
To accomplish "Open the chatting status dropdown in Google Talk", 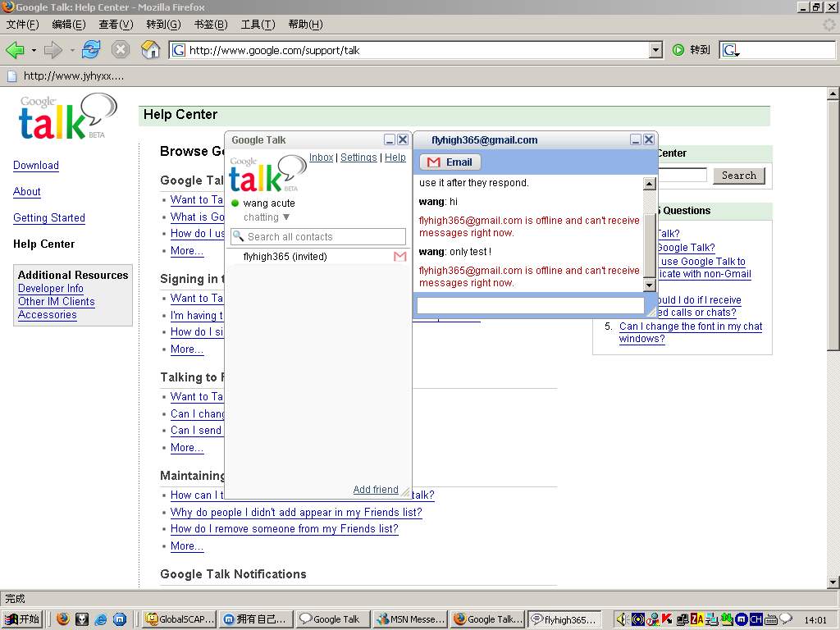I will tap(267, 217).
